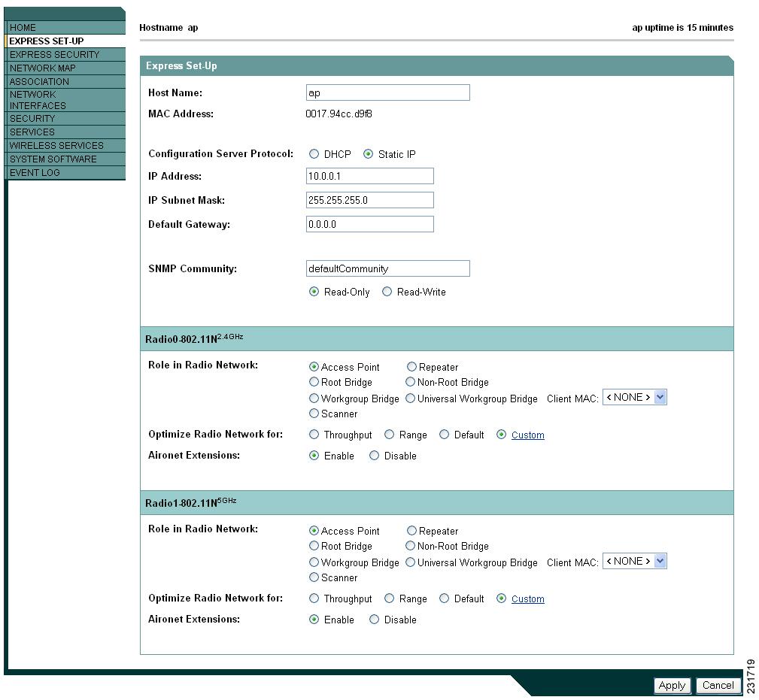The image size is (759, 700).
Task: Select Read-Write SNMP access
Action: point(387,292)
